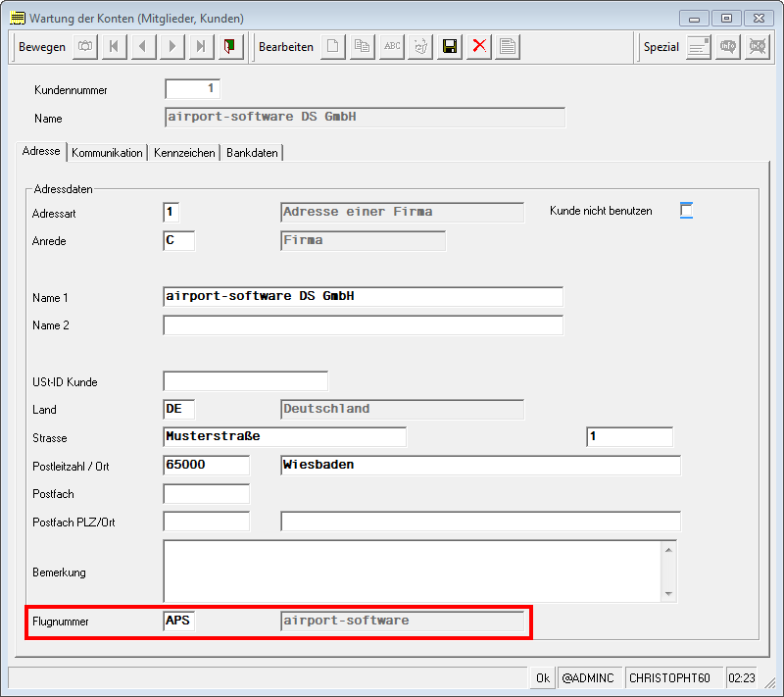Click the ABC rename icon

[x=391, y=47]
